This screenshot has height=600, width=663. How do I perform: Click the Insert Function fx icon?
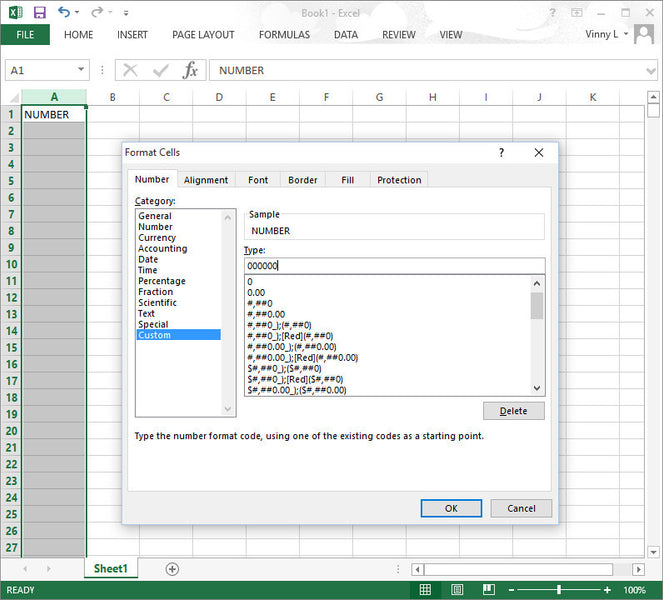coord(189,70)
